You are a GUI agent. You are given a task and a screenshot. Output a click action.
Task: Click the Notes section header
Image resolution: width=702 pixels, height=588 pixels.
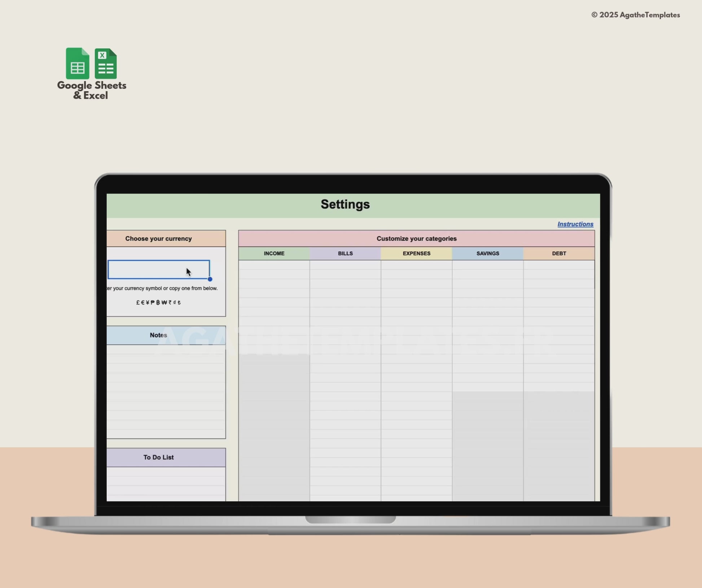tap(159, 335)
